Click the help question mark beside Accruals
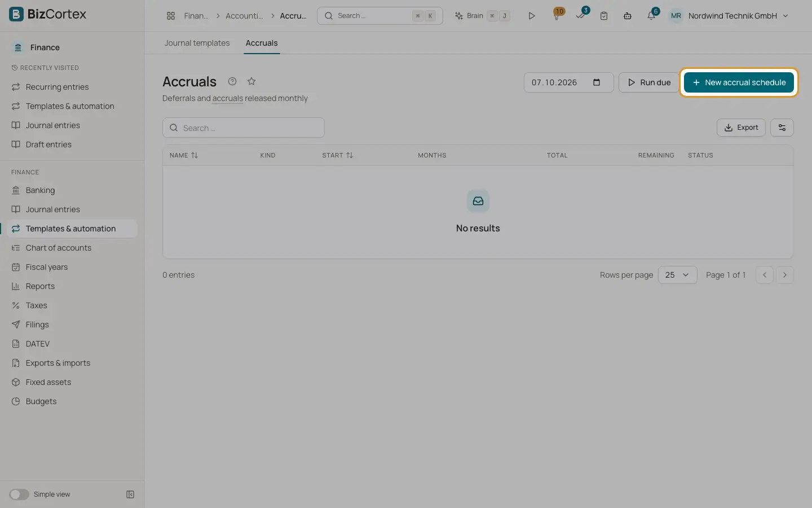 point(232,81)
